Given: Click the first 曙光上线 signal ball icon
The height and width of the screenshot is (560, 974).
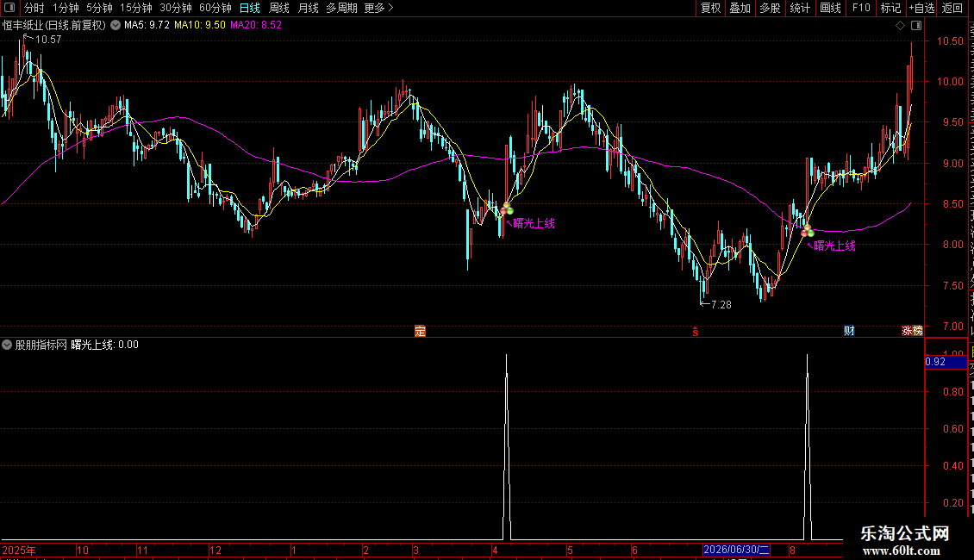Looking at the screenshot, I should (506, 208).
